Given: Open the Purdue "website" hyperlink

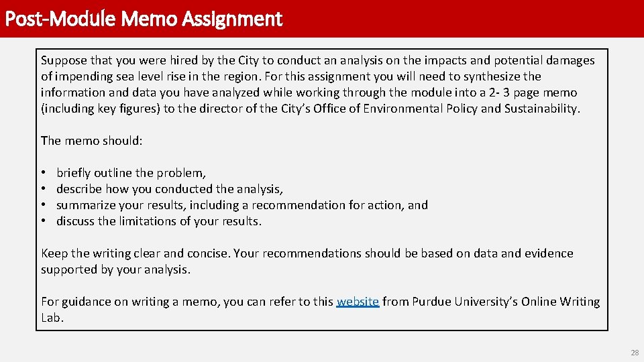Looking at the screenshot, I should (x=358, y=302).
